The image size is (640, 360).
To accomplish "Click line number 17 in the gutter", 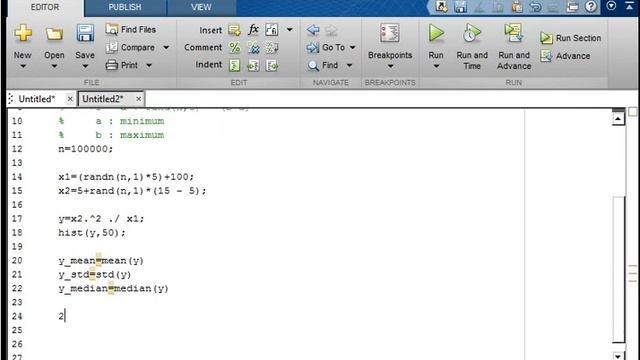I will (17, 219).
